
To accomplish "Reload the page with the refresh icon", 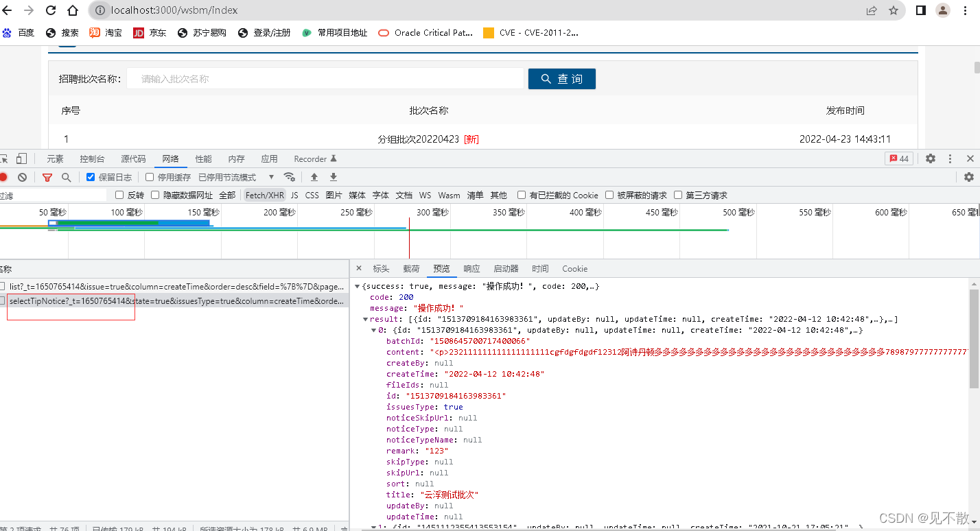I will pos(51,10).
